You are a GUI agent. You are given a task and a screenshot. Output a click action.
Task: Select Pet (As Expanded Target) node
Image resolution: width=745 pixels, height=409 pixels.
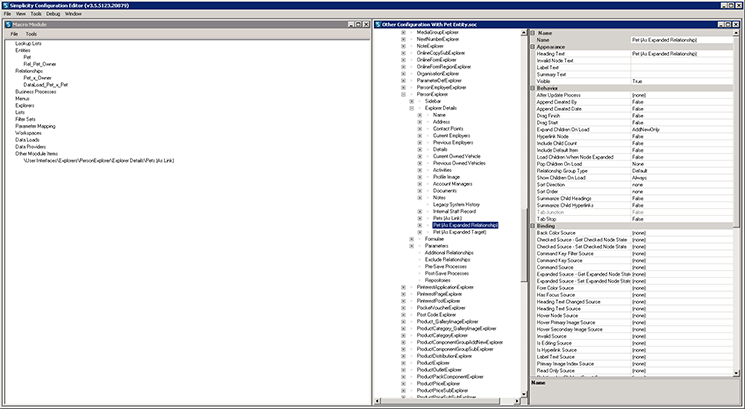pyautogui.click(x=459, y=232)
